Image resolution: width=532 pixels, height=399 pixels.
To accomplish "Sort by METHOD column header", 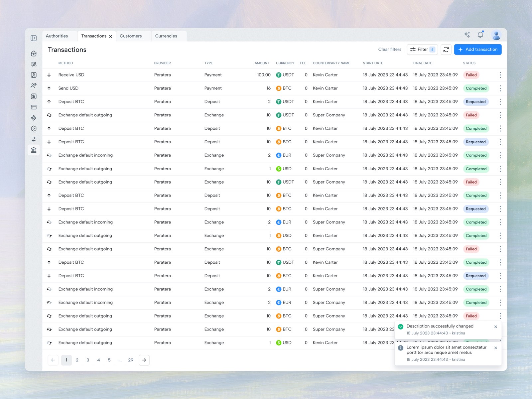I will [x=66, y=63].
